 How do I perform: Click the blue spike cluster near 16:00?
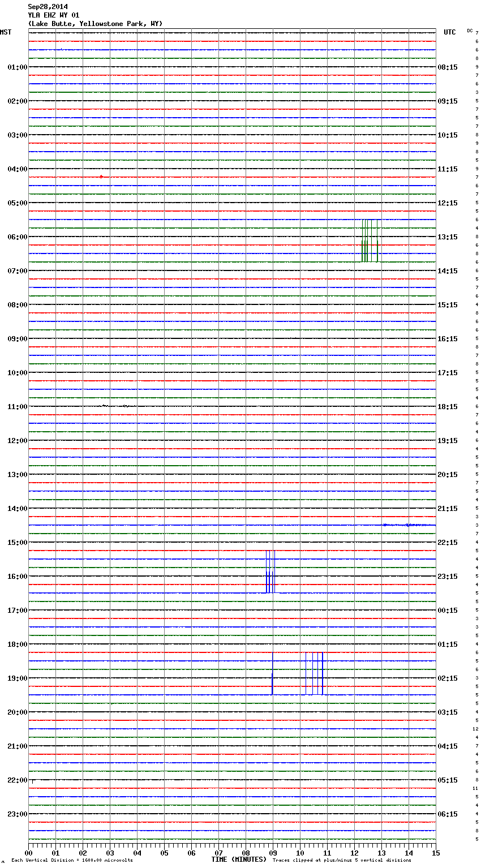pyautogui.click(x=270, y=571)
